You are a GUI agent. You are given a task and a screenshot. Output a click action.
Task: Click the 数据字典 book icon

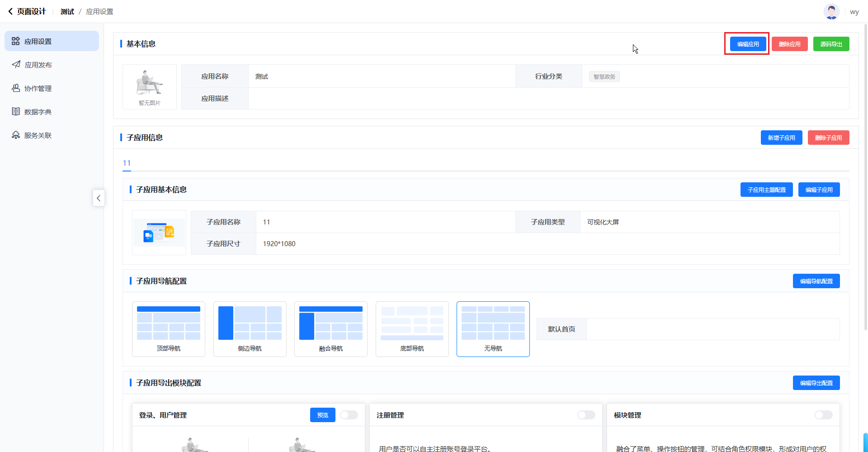(x=16, y=112)
